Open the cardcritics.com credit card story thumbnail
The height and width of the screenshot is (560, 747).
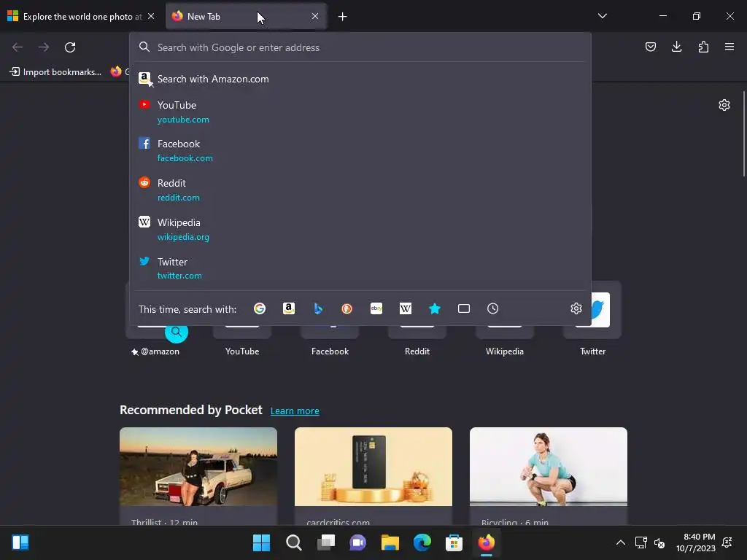(373, 467)
